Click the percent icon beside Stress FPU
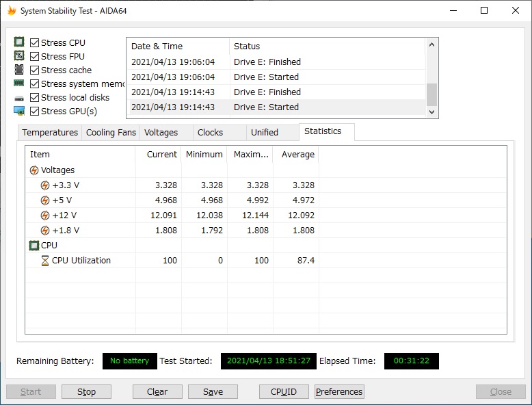Image resolution: width=532 pixels, height=405 pixels. [19, 56]
